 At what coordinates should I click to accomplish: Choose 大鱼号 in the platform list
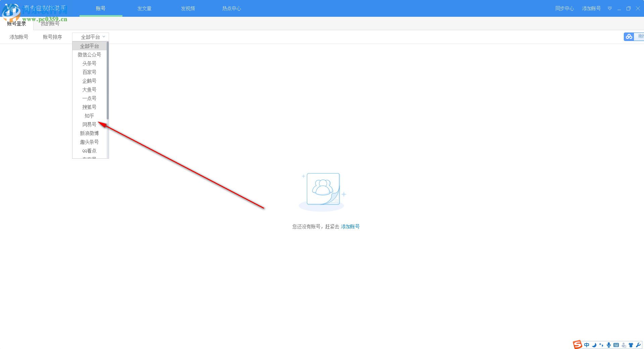click(x=90, y=90)
